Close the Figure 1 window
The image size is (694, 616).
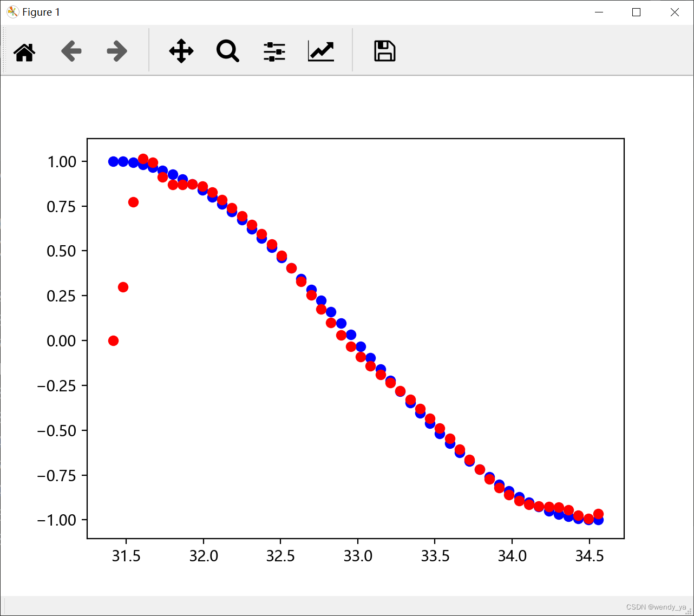click(675, 12)
